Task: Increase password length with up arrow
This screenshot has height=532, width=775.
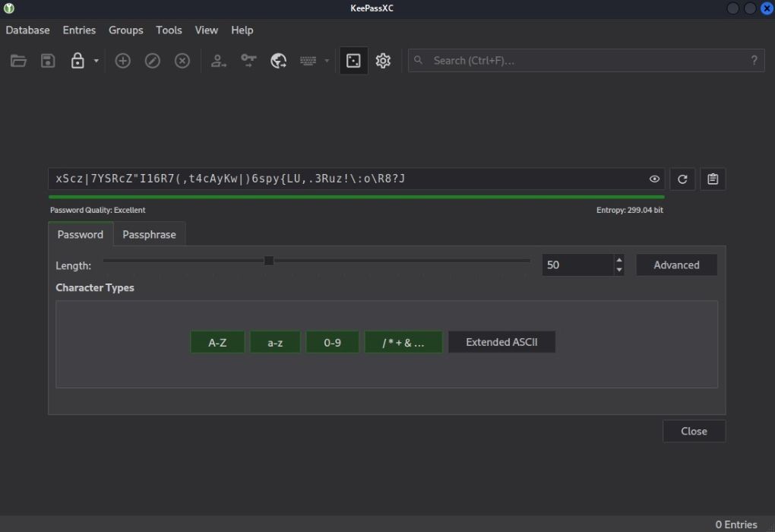Action: 619,260
